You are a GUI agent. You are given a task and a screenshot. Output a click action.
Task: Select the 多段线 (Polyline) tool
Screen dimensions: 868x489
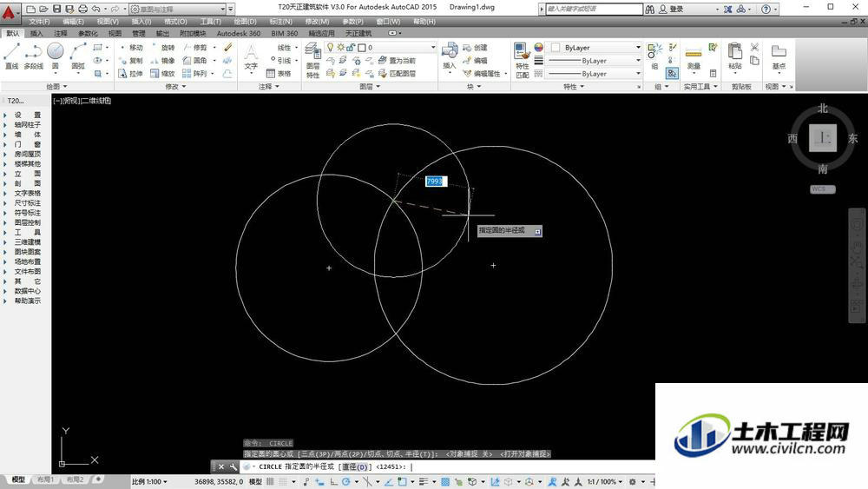coord(34,56)
